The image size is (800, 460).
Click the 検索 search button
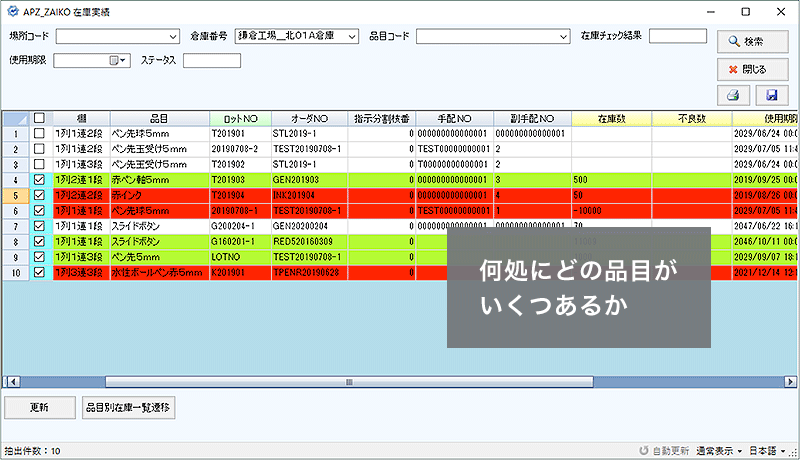[746, 41]
